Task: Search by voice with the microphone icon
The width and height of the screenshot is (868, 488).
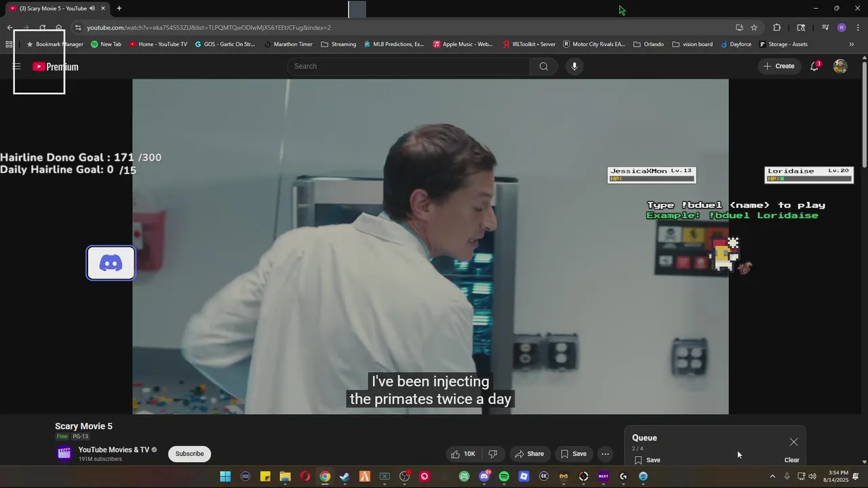Action: [574, 66]
